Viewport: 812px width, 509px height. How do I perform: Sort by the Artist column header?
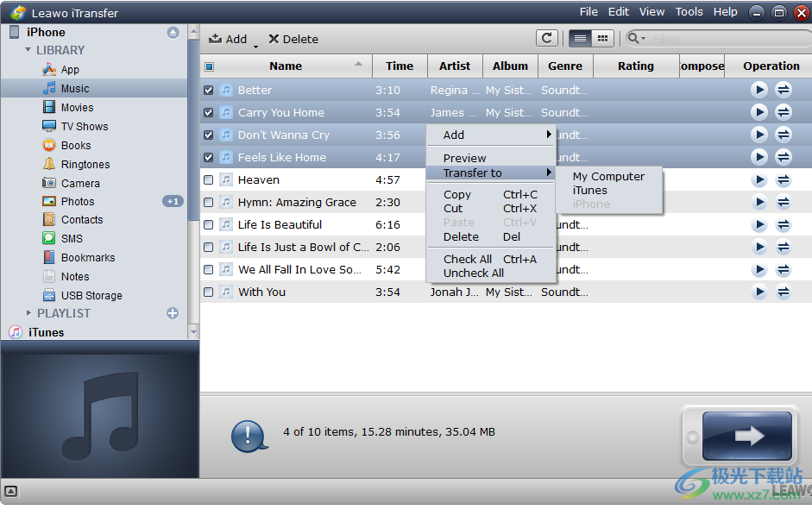point(455,66)
